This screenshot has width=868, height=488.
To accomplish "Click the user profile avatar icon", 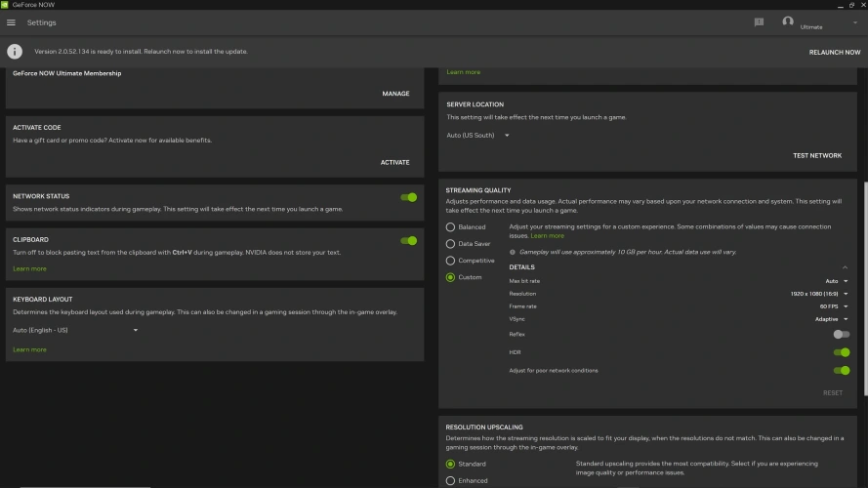I will (788, 21).
